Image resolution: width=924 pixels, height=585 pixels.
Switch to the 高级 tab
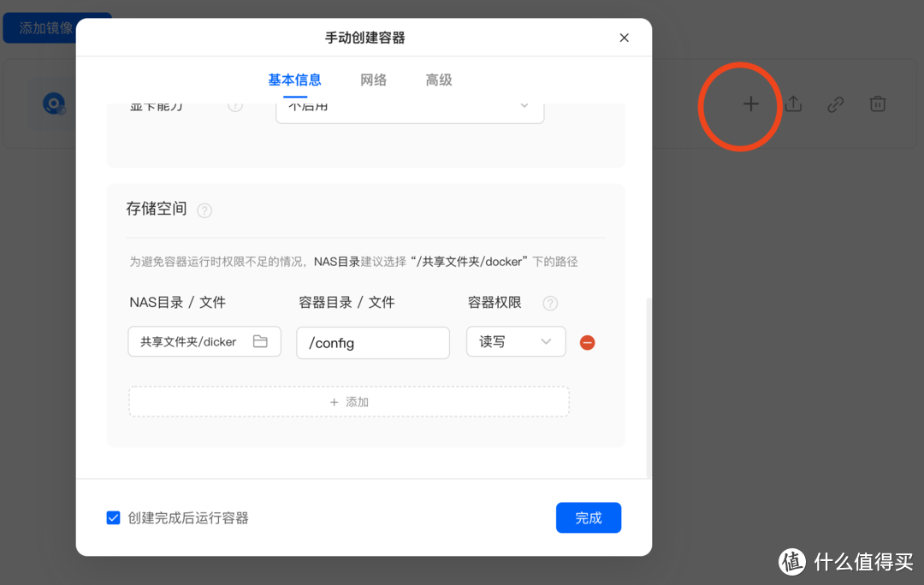(x=438, y=80)
